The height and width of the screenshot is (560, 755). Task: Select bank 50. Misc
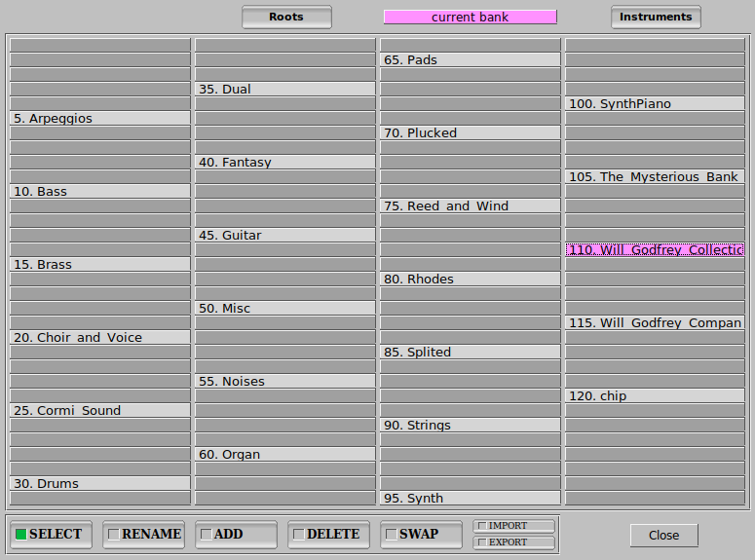[x=285, y=309]
